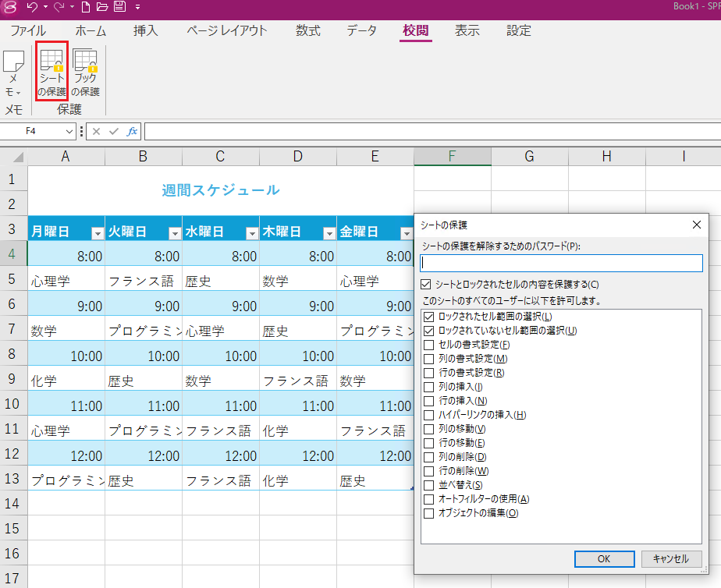
Task: Switch to the 数式 tab
Action: [x=308, y=30]
